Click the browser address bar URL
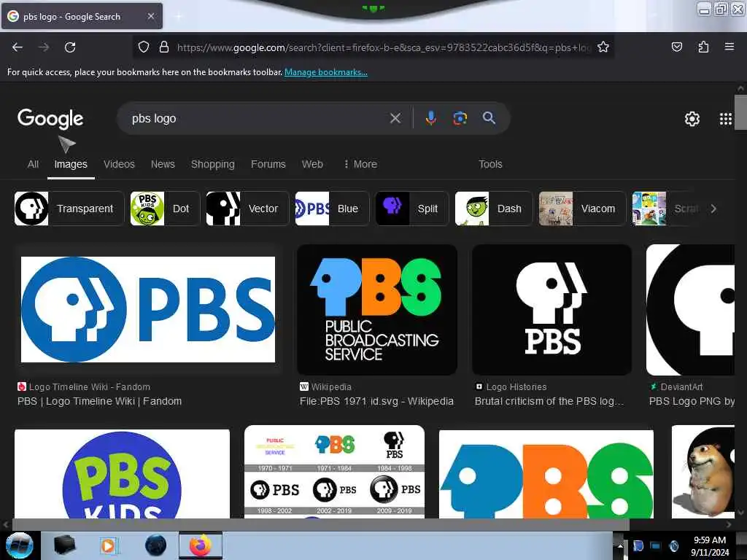Image resolution: width=747 pixels, height=560 pixels. [384, 47]
